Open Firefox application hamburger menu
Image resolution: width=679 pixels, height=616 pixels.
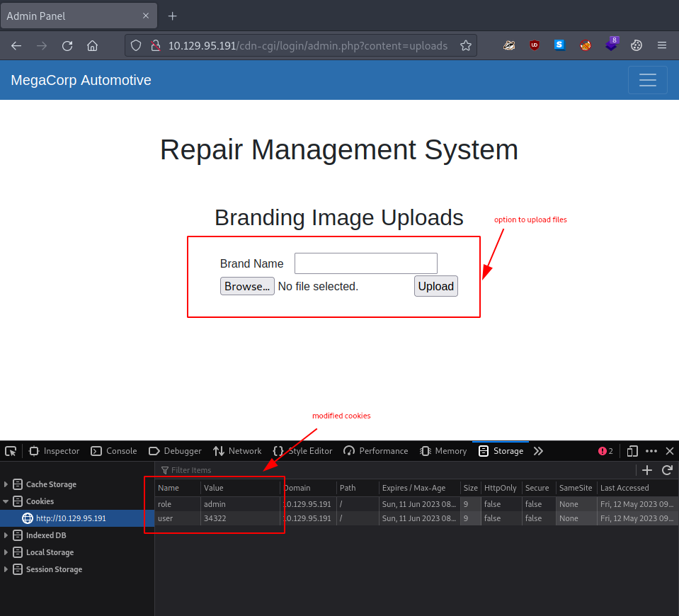661,45
